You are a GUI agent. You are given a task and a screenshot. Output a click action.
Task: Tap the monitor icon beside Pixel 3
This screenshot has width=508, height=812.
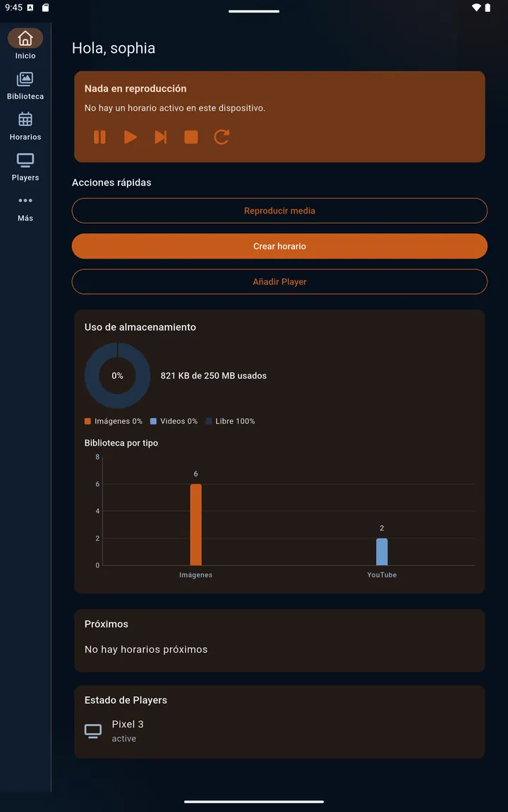pyautogui.click(x=93, y=731)
